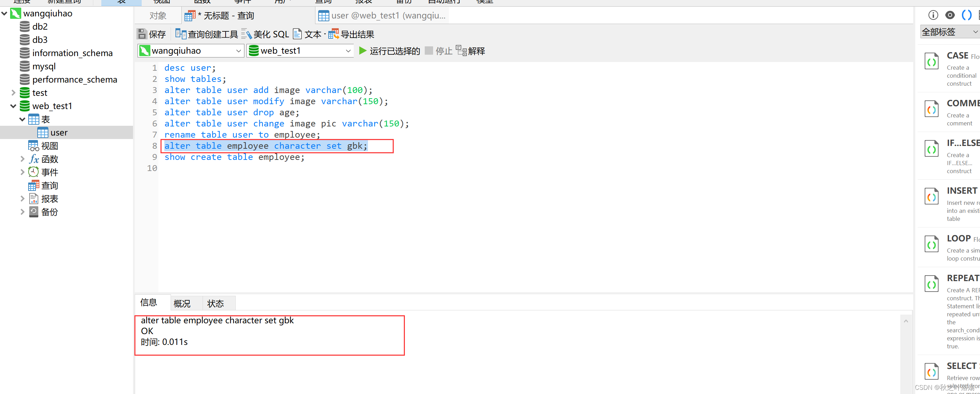This screenshot has height=394, width=980.
Task: Click the Explain (解释) button
Action: [x=470, y=51]
